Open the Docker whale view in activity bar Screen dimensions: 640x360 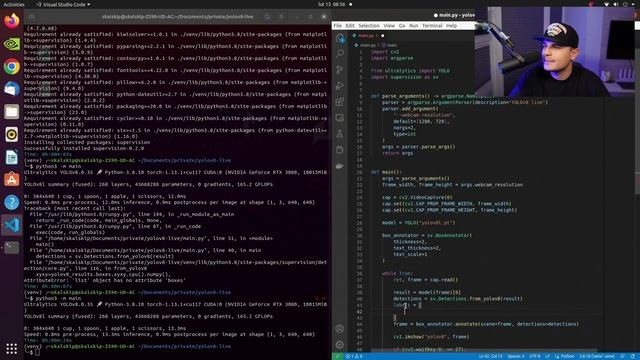[340, 166]
